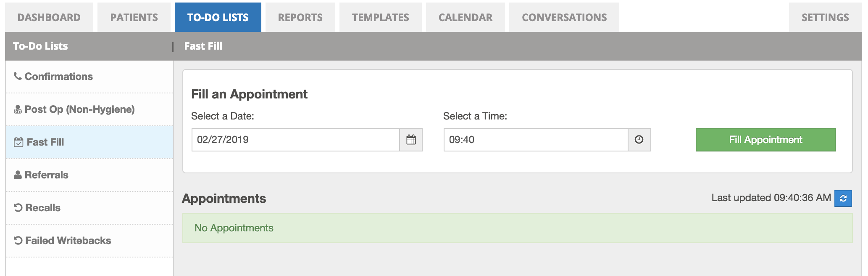
Task: Open the date picker calendar icon
Action: (x=411, y=140)
